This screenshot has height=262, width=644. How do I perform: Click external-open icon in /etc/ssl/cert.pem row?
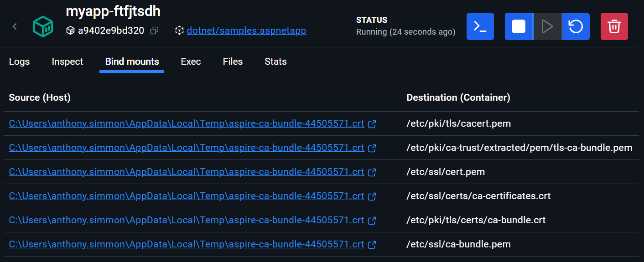(372, 172)
